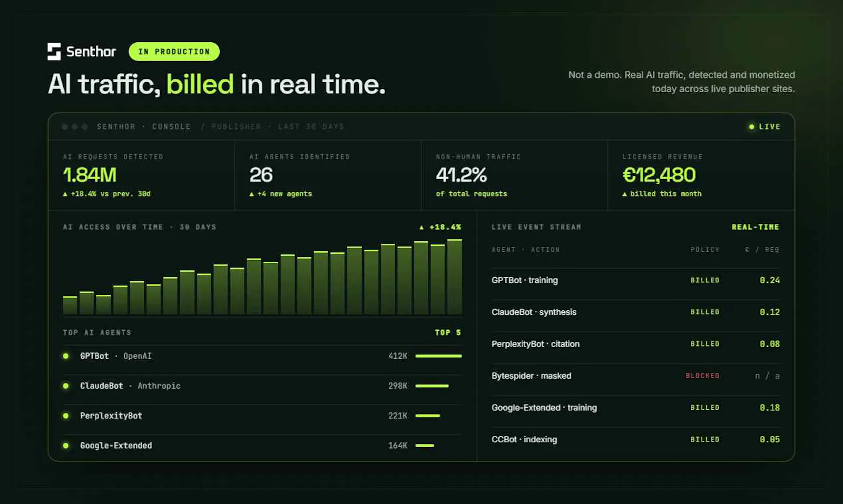The width and height of the screenshot is (843, 504).
Task: Click the green dot beside PerplexityBot
Action: coord(66,416)
